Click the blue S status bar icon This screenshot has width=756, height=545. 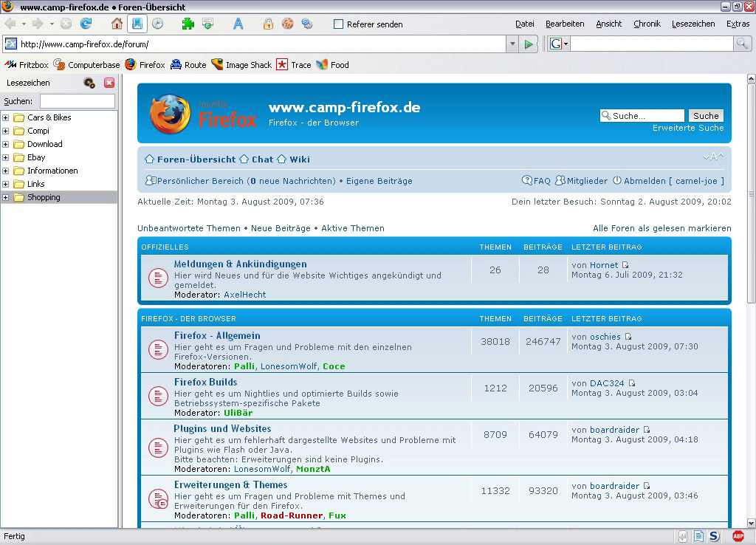click(714, 536)
